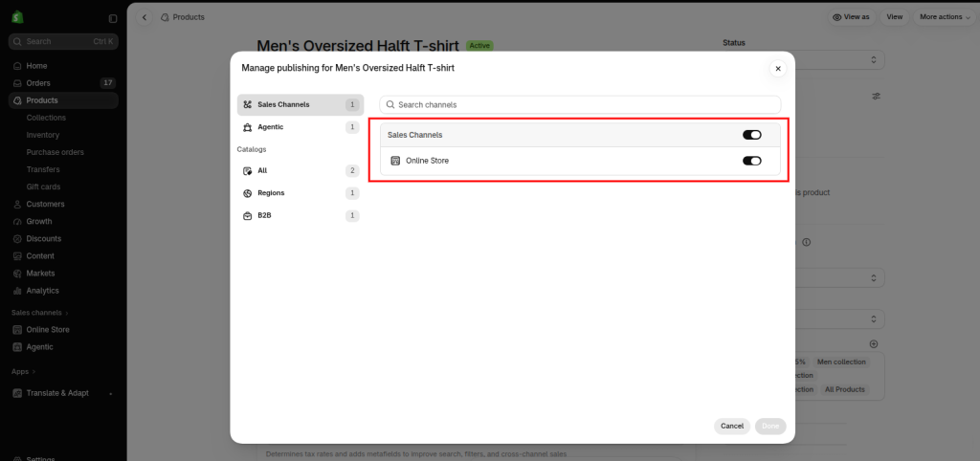Open Transfers in the sidebar
Screen dimensions: 980x461
coord(43,169)
